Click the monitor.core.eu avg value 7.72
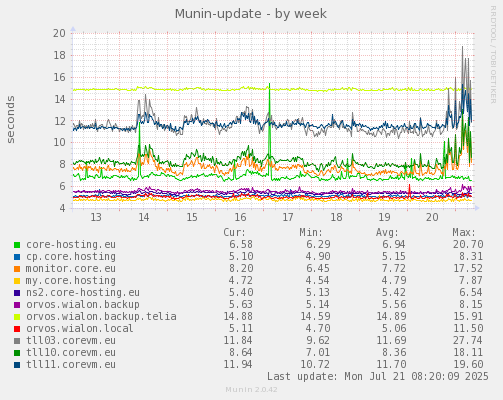Screen dimensions: 503x400 point(394,269)
